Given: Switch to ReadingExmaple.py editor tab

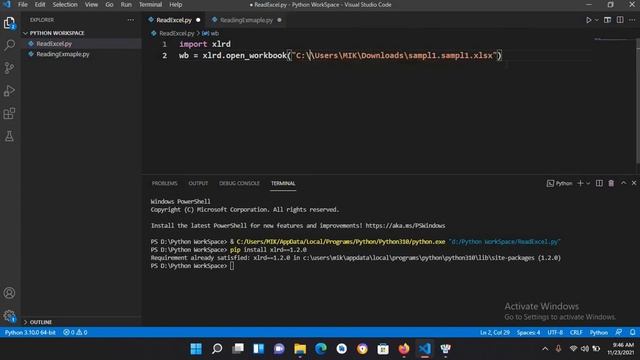Looking at the screenshot, I should point(246,20).
